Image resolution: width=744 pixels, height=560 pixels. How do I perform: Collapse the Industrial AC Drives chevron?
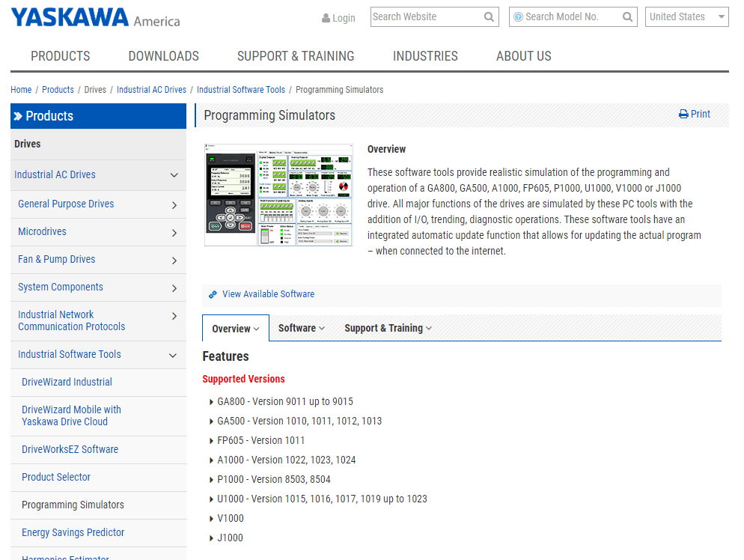[174, 175]
